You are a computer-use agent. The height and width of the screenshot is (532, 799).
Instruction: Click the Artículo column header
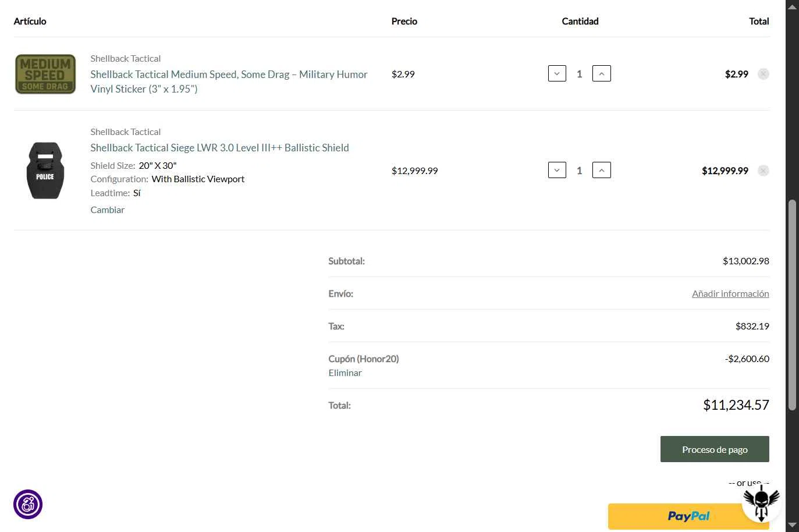click(30, 22)
